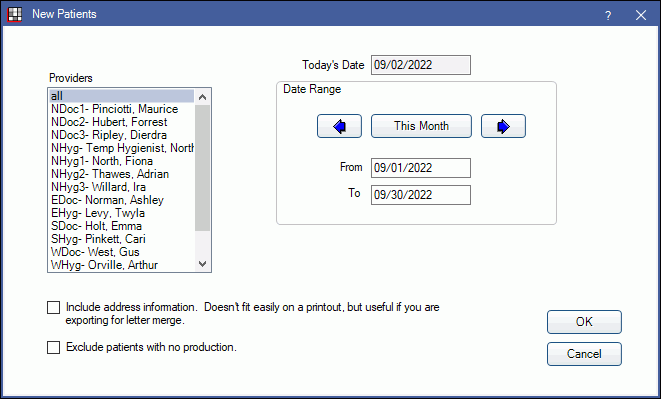The width and height of the screenshot is (661, 399).
Task: Select NDoc2- Hubert, Forrest
Action: [121, 122]
